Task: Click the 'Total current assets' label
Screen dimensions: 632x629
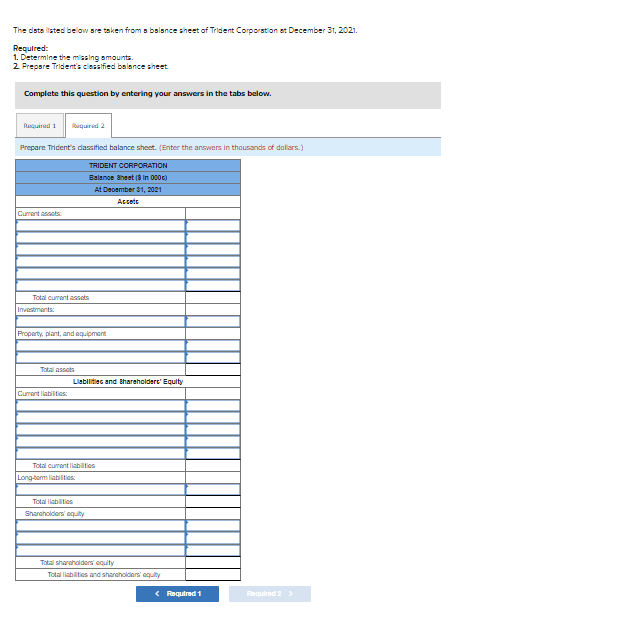Action: [x=61, y=297]
